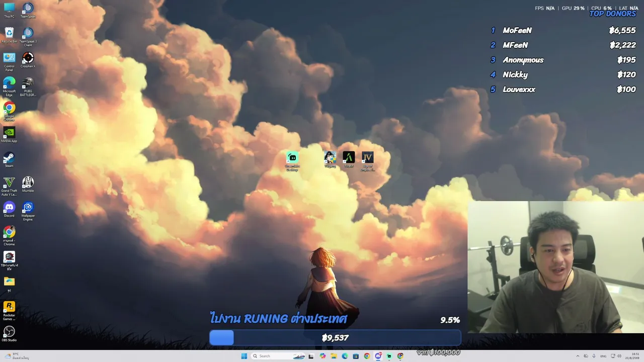The height and width of the screenshot is (362, 644).
Task: Open File Explorer on the taskbar
Action: coord(334,356)
